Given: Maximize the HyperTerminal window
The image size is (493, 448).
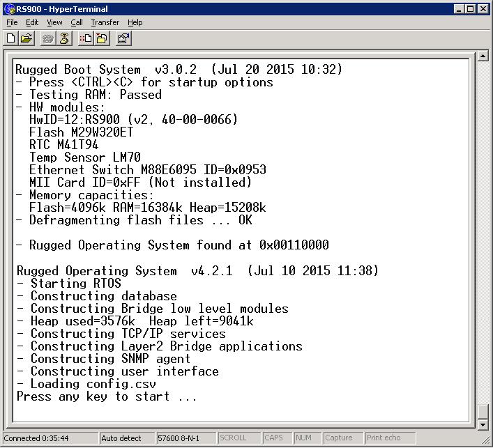Looking at the screenshot, I should coord(471,9).
